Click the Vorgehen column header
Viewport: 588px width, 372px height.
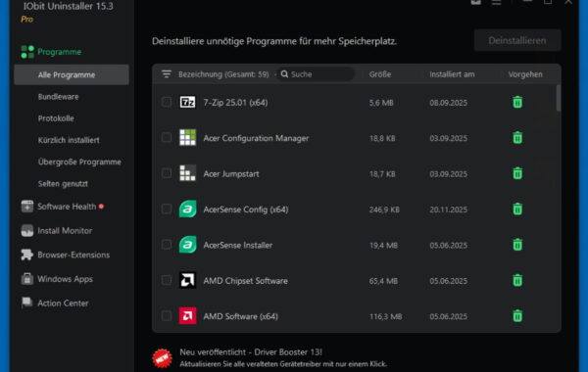coord(525,74)
